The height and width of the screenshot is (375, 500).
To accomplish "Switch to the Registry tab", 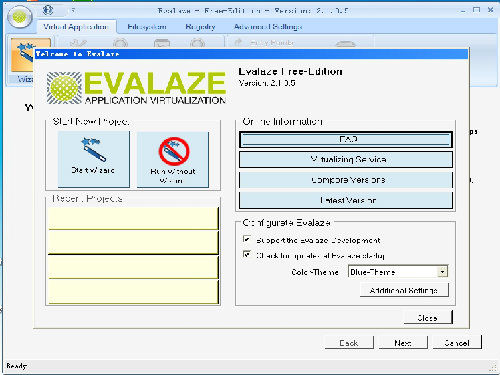I will [x=200, y=27].
